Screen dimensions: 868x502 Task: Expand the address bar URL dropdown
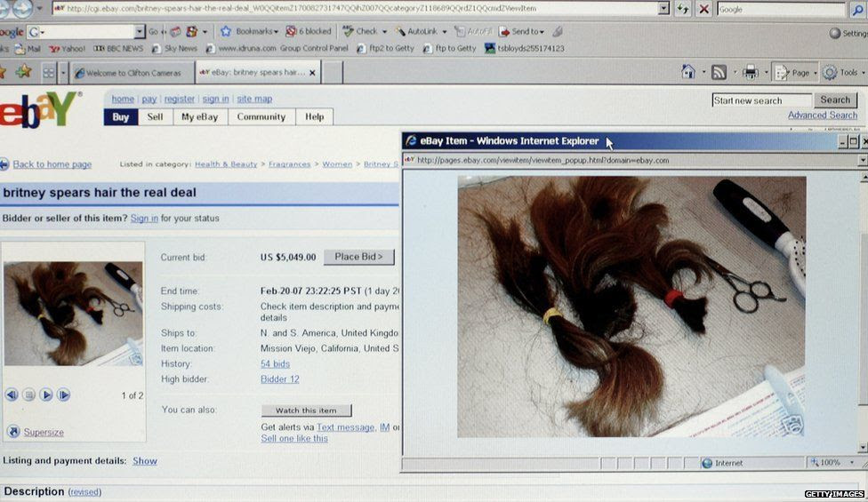(663, 8)
